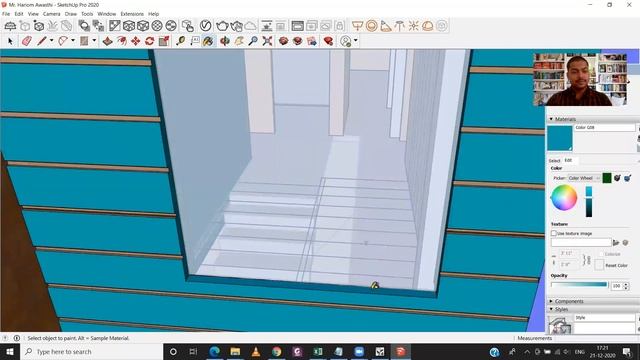Add a V-Ray spot light
Screen dimensions: 640x360
coord(386,26)
